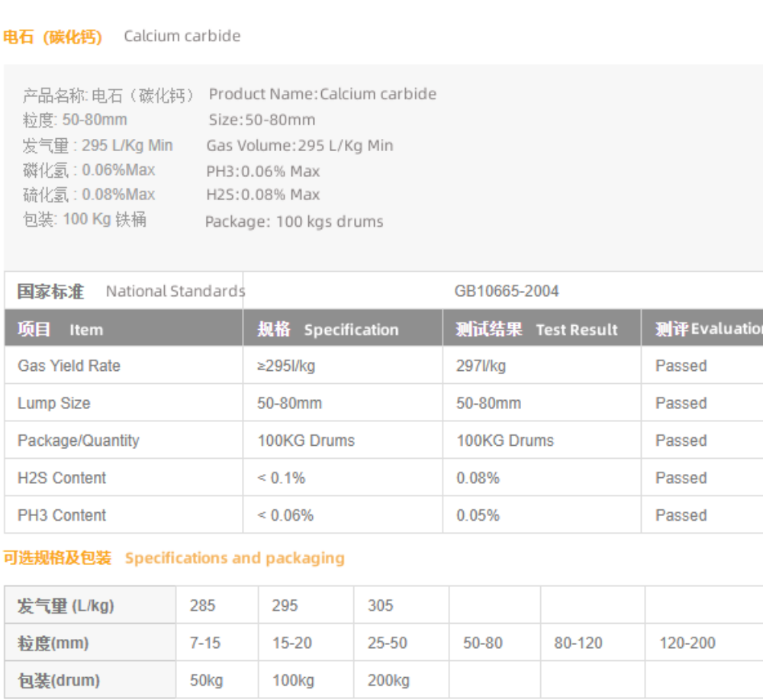Click 'Product Name:Calcium carbide' line
This screenshot has width=763, height=700.
click(x=323, y=94)
